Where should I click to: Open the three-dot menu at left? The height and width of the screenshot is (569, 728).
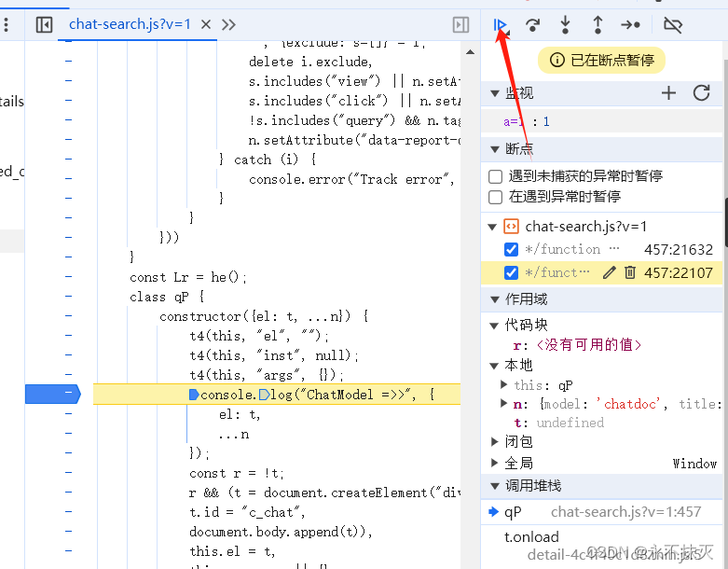click(6, 24)
